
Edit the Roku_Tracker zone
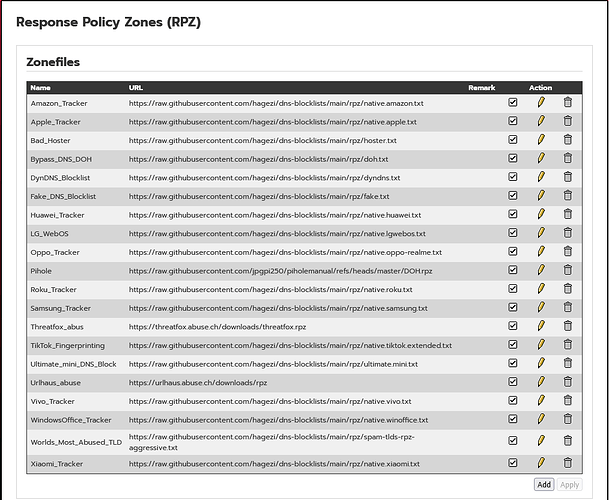tap(541, 289)
